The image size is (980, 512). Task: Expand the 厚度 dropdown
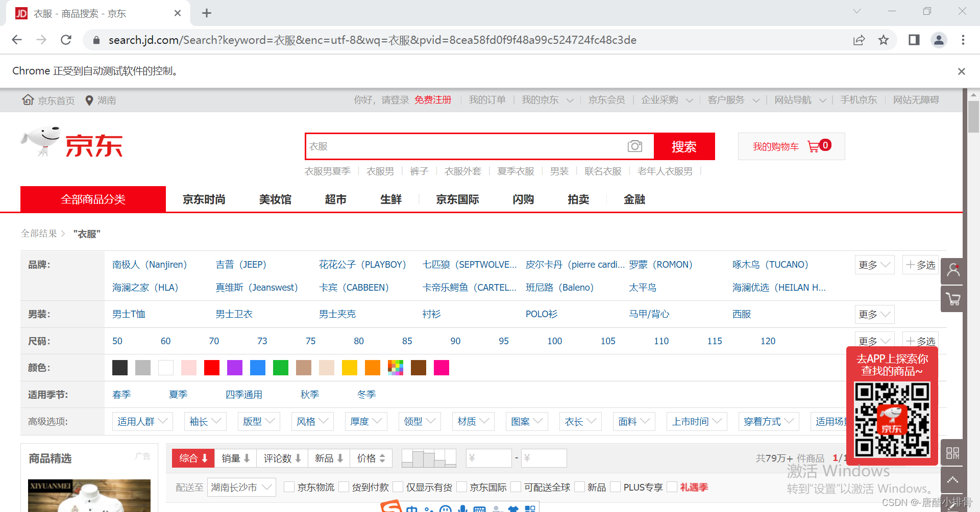tap(366, 421)
